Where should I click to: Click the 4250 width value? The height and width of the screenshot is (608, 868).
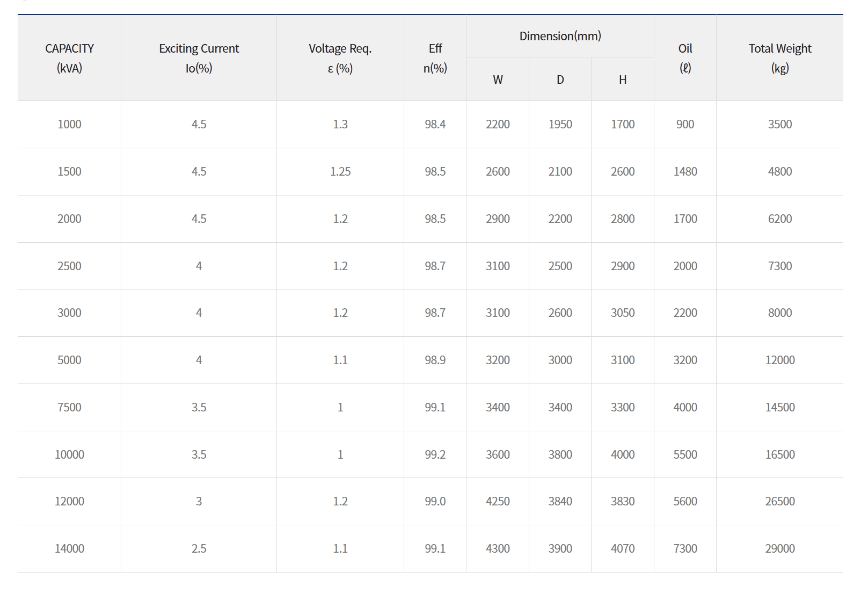point(498,501)
